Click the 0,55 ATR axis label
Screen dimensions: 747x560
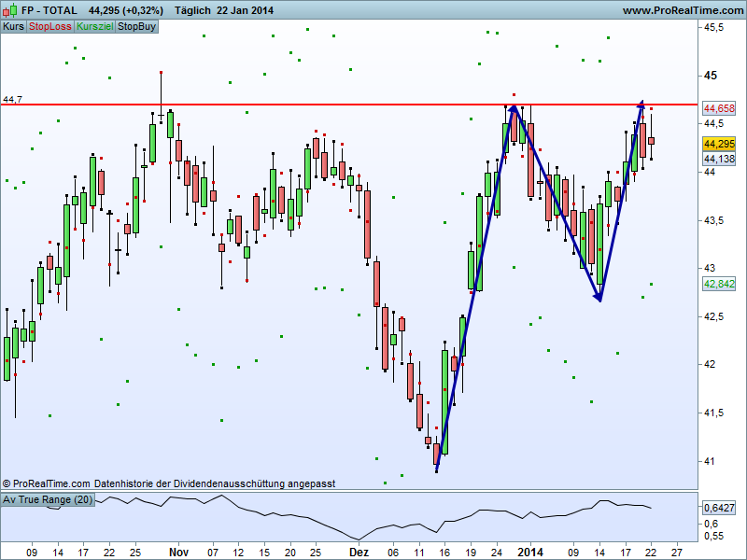coord(713,536)
